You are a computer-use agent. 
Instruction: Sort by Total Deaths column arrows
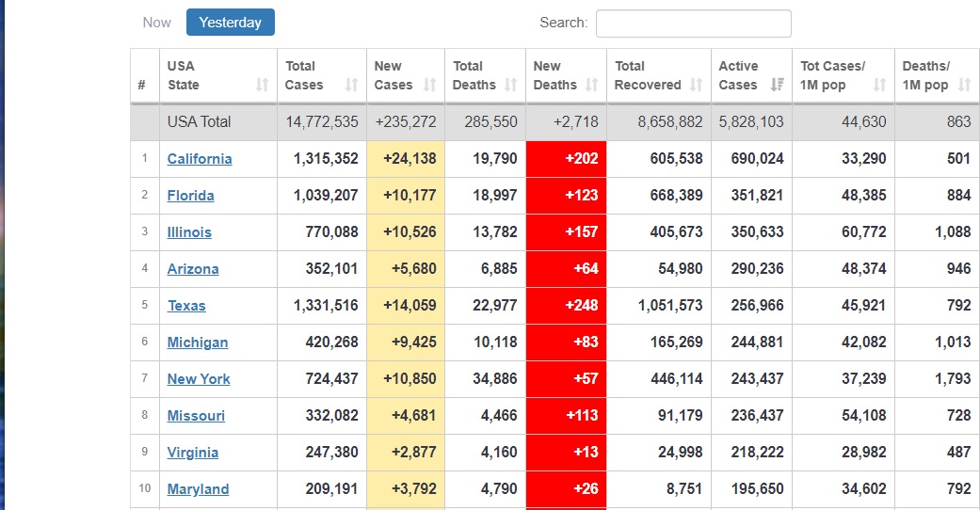(510, 85)
